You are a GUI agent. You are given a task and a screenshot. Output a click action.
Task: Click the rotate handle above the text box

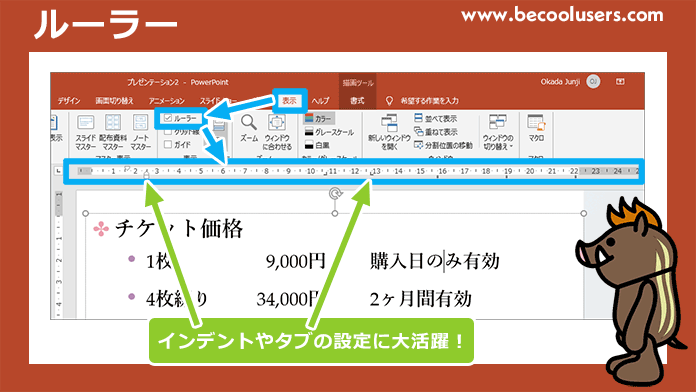335,194
